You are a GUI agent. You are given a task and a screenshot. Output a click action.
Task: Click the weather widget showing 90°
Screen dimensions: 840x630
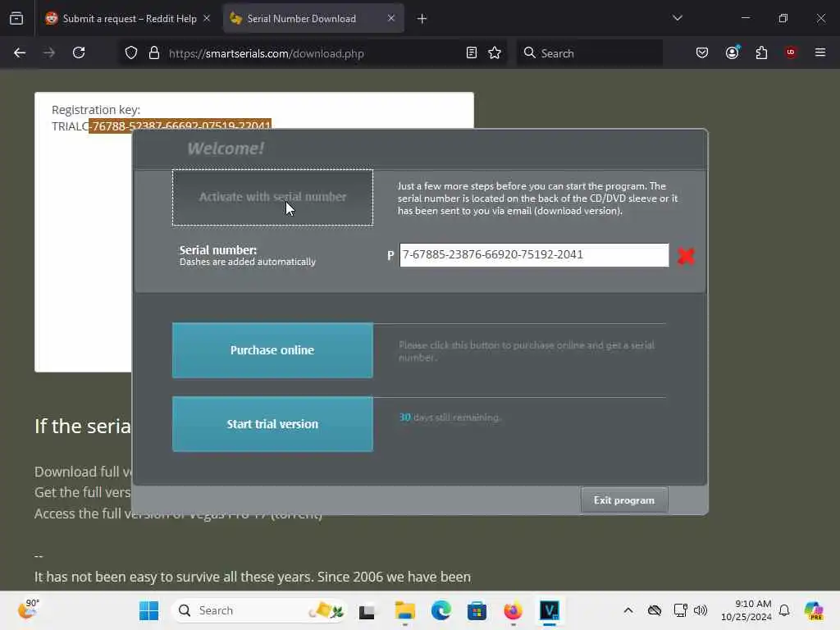click(28, 609)
